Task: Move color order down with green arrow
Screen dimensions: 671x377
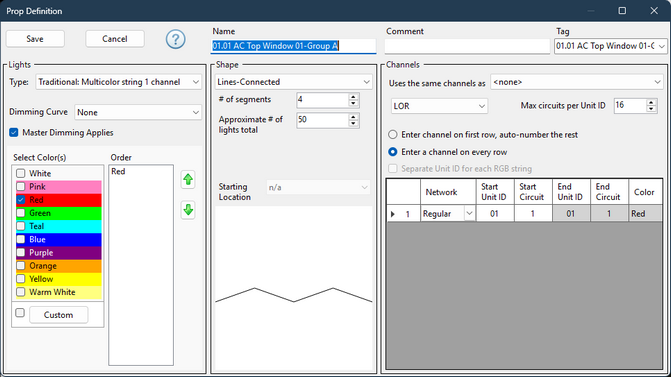Action: click(188, 210)
